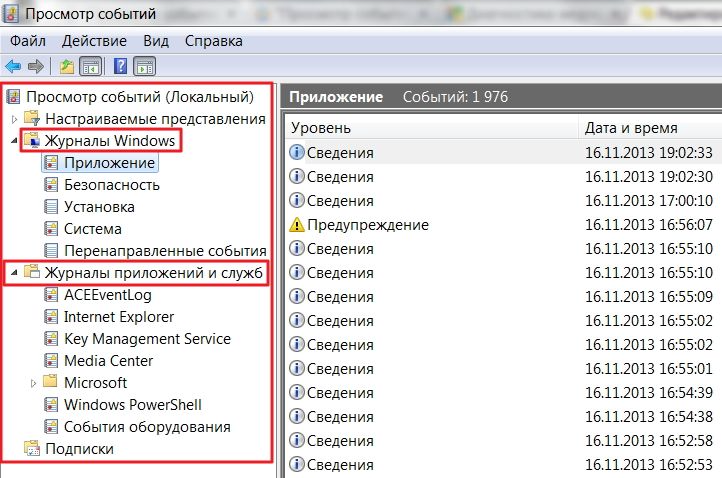Click the Система log icon in tree
Screen dimensions: 722x478
(51, 229)
